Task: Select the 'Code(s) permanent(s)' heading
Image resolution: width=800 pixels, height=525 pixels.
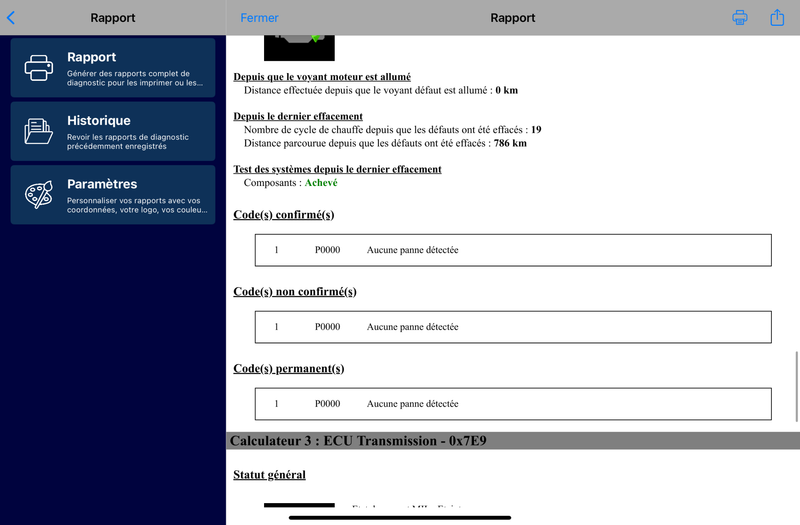Action: point(289,369)
